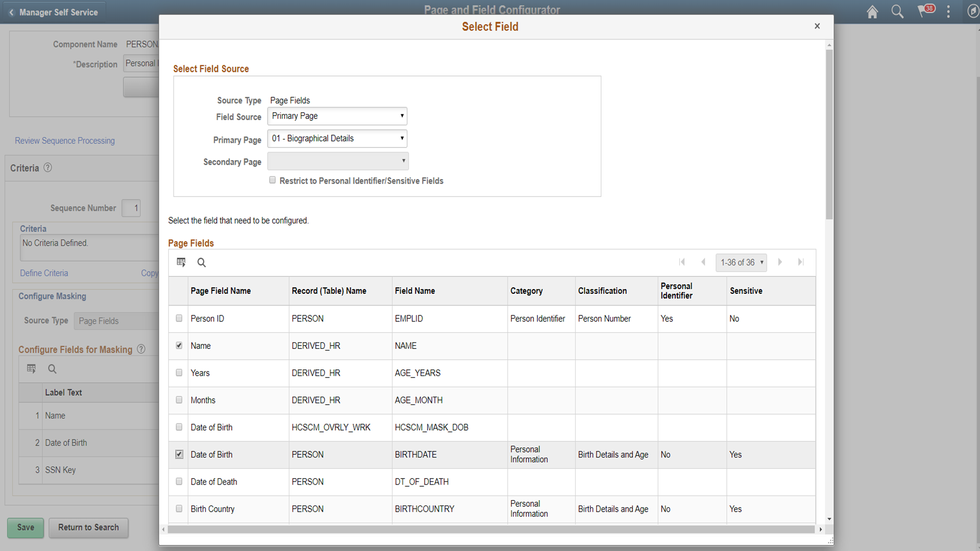Uncheck the BIRTHDATE Date of Birth checkbox
Viewport: 980px width, 551px height.
pos(179,454)
